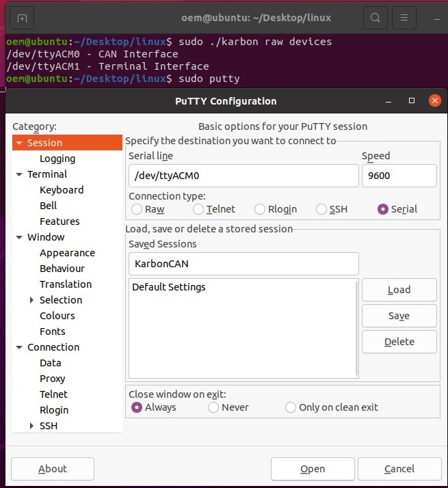Click the Serial line input field
Image resolution: width=448 pixels, height=488 pixels.
click(243, 176)
